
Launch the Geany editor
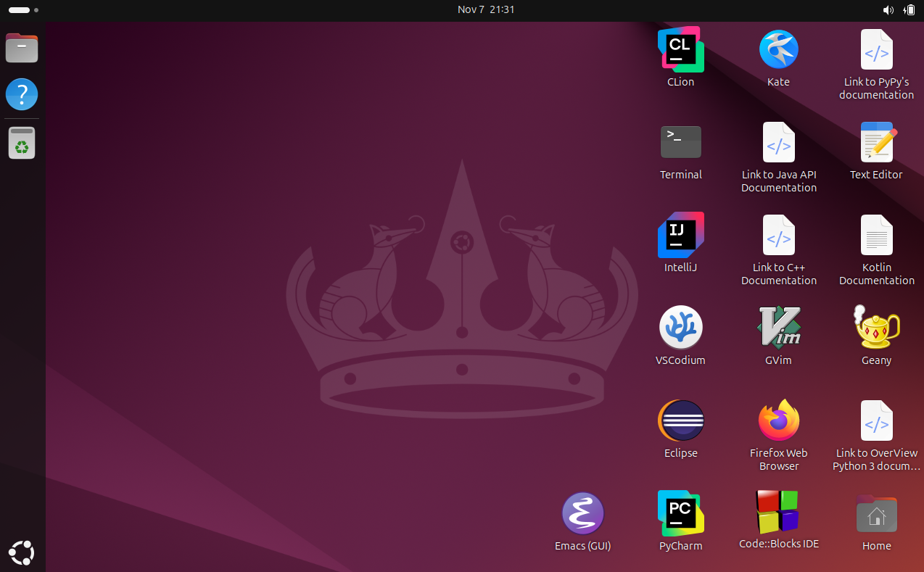(876, 327)
